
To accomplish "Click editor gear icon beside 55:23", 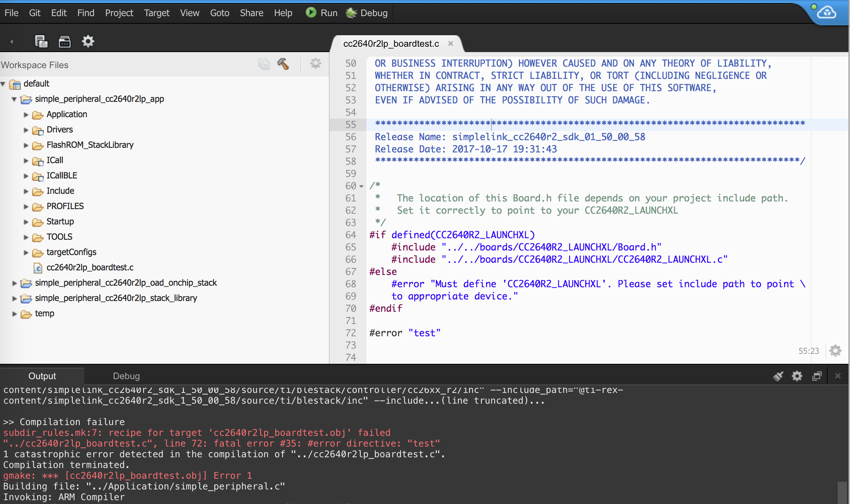I will coord(835,350).
